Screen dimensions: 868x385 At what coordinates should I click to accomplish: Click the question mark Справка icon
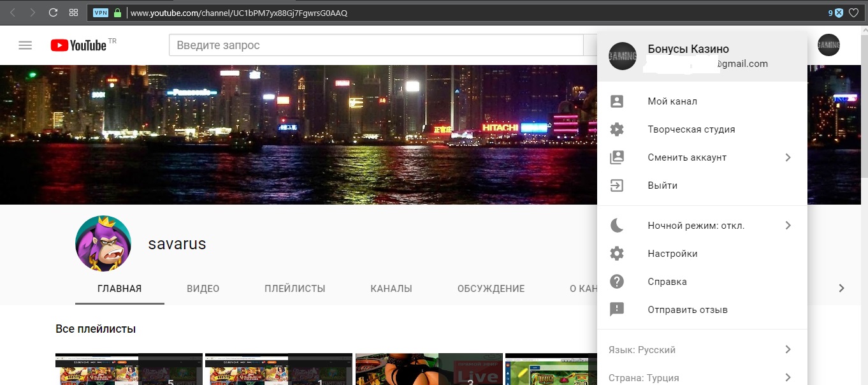click(x=617, y=282)
